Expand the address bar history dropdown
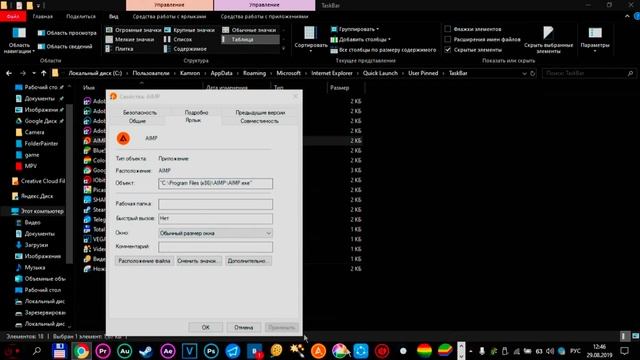This screenshot has width=640, height=360. (524, 73)
